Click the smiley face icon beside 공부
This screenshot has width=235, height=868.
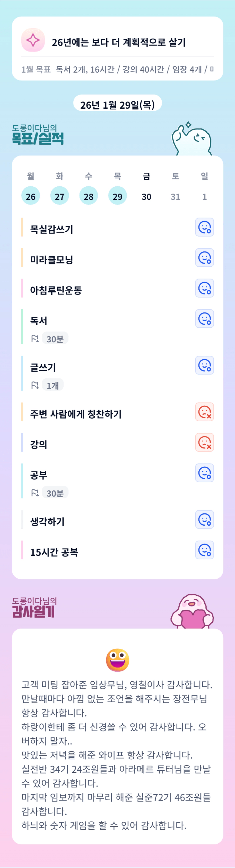[204, 473]
